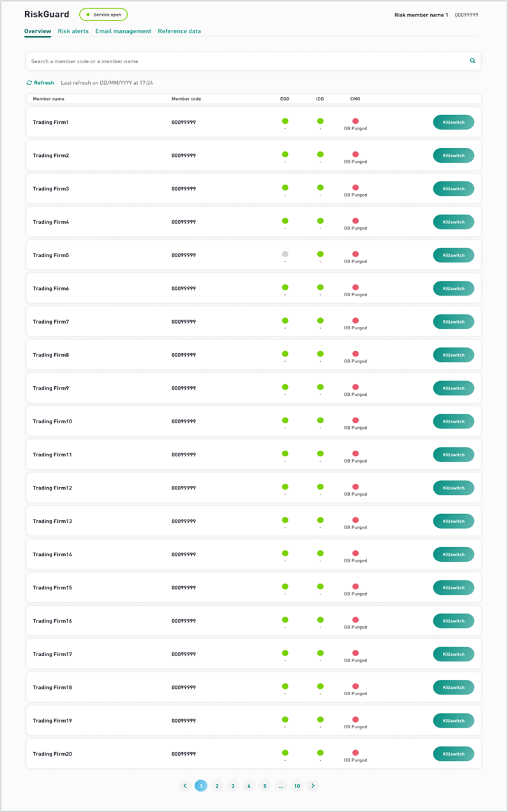Screen dimensions: 508x812
Task: Activate Killswitch for Trading Firm12
Action: coord(453,488)
